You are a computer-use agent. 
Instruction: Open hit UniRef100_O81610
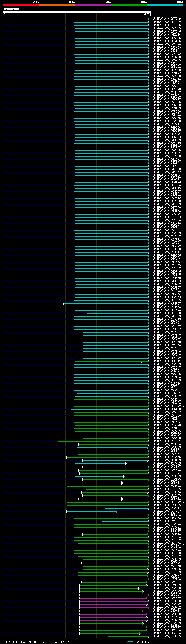(x=167, y=22)
